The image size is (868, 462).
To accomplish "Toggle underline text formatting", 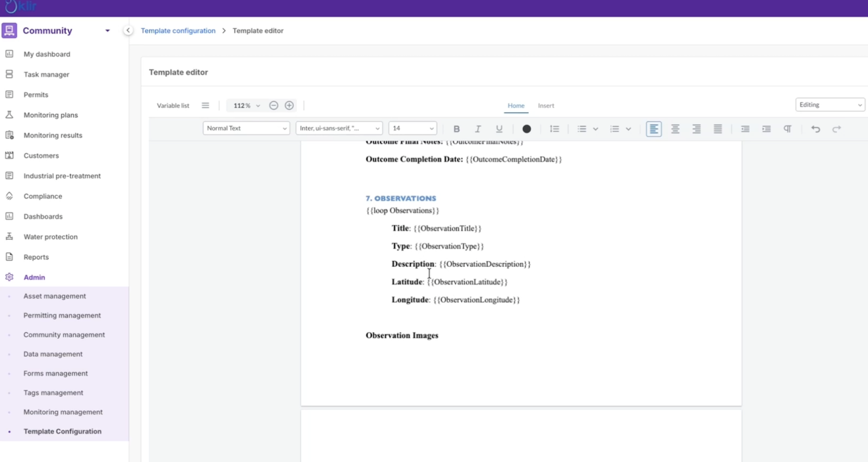I will coord(499,129).
